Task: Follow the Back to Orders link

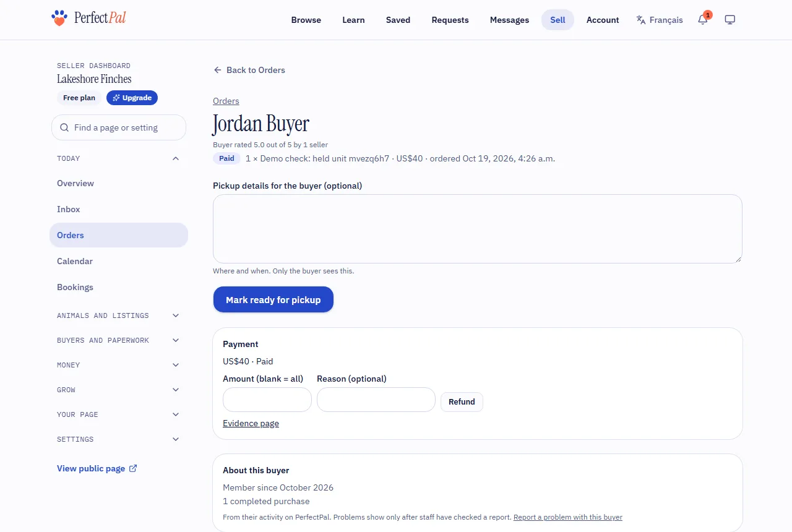Action: pos(249,70)
